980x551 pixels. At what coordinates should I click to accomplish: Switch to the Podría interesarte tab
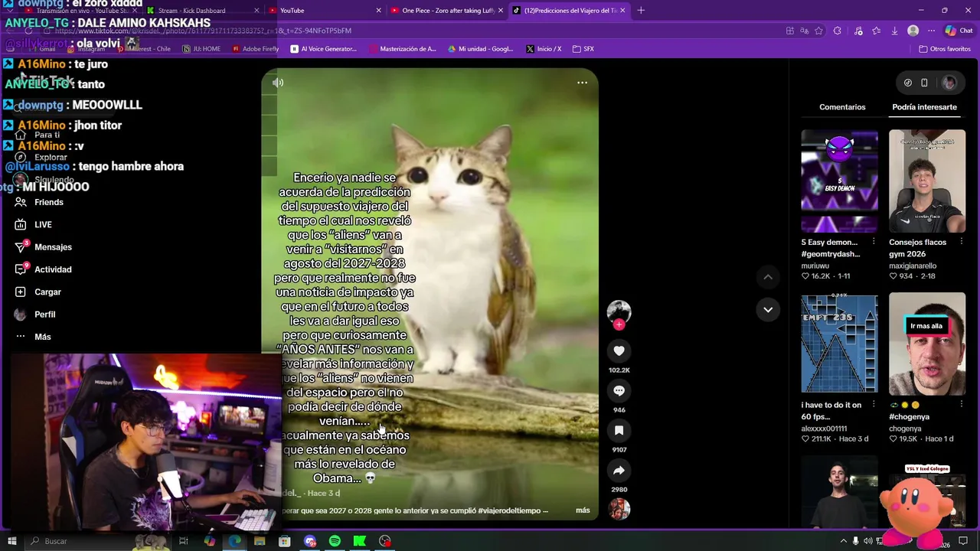click(x=924, y=107)
